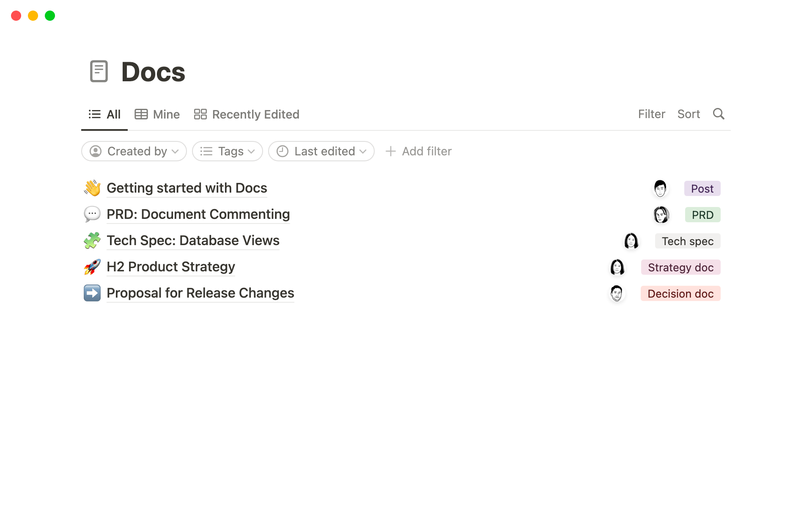Toggle the Strategy doc tag on H2 Product Strategy

[680, 268]
